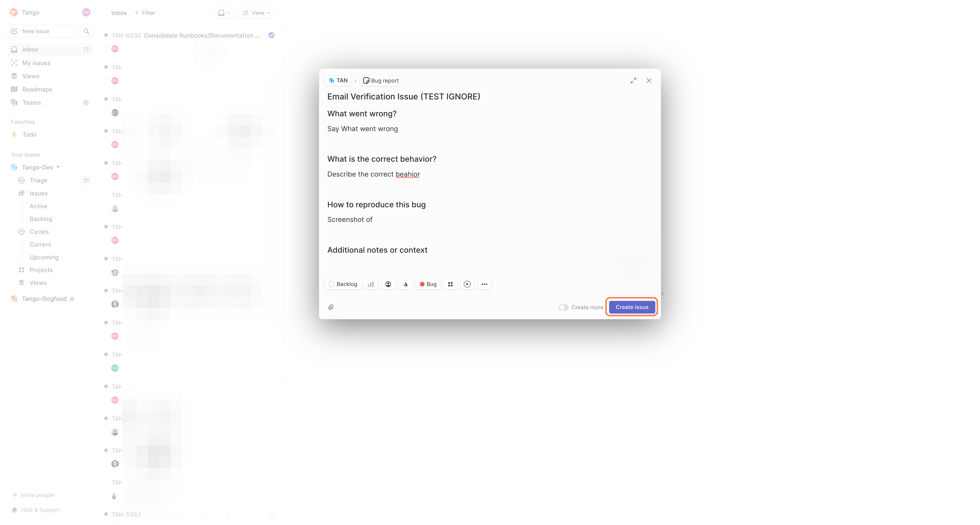The height and width of the screenshot is (525, 980).
Task: Click the done checkmark on TAN-6030
Action: pos(271,35)
